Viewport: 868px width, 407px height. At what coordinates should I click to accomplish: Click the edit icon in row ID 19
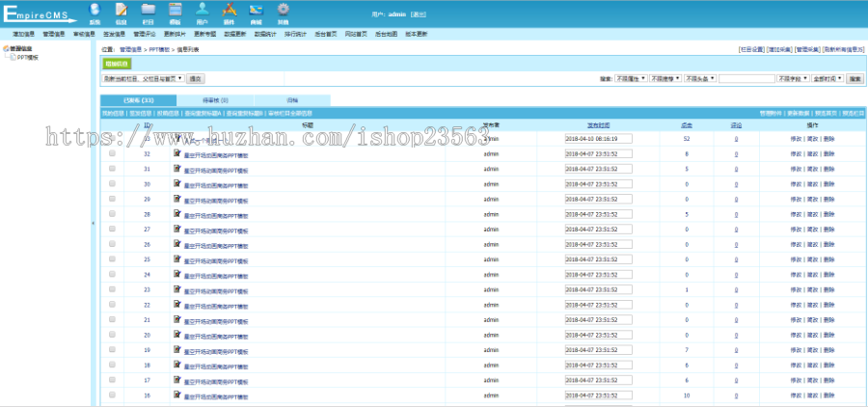coord(177,349)
